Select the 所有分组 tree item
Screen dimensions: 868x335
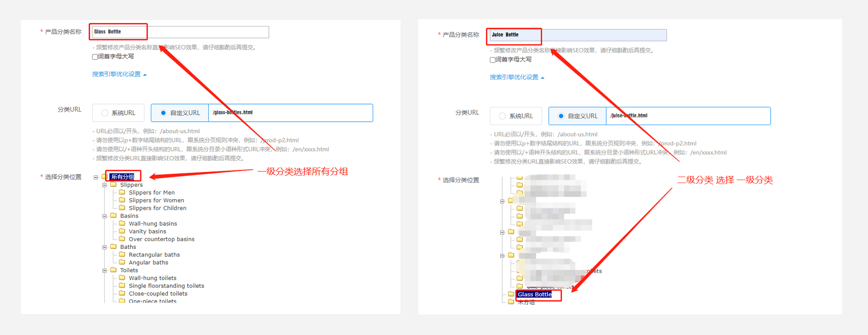[123, 177]
